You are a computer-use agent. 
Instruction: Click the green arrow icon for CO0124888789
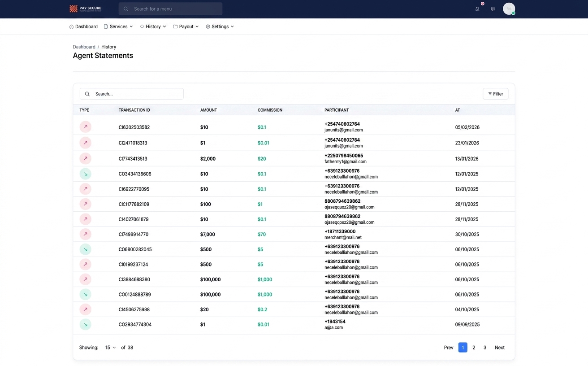coord(85,294)
